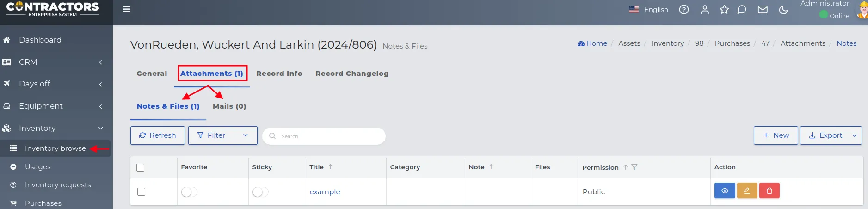This screenshot has height=209, width=868.
Task: Switch to the Record Changelog tab
Action: 351,74
